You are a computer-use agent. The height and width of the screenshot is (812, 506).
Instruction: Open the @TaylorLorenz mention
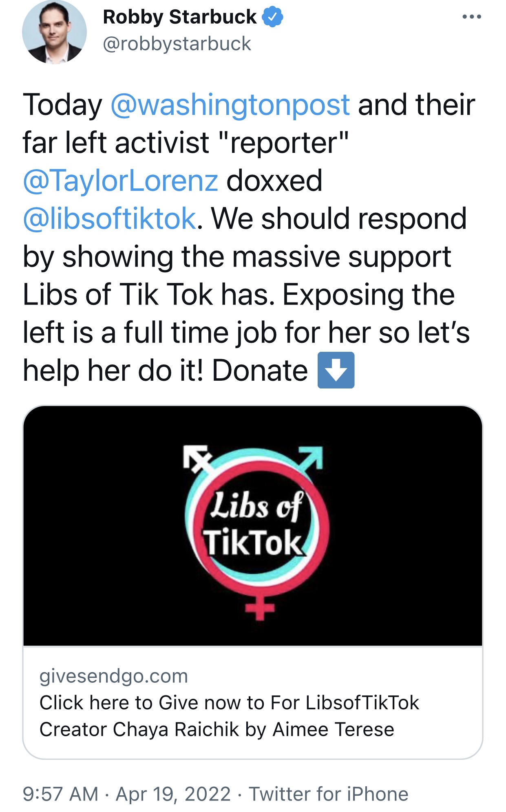pyautogui.click(x=120, y=181)
